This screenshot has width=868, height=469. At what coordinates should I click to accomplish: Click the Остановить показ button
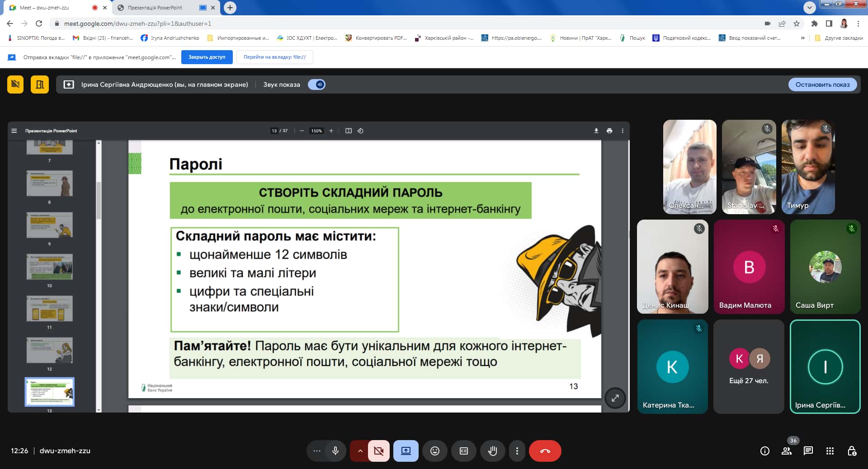coord(822,84)
